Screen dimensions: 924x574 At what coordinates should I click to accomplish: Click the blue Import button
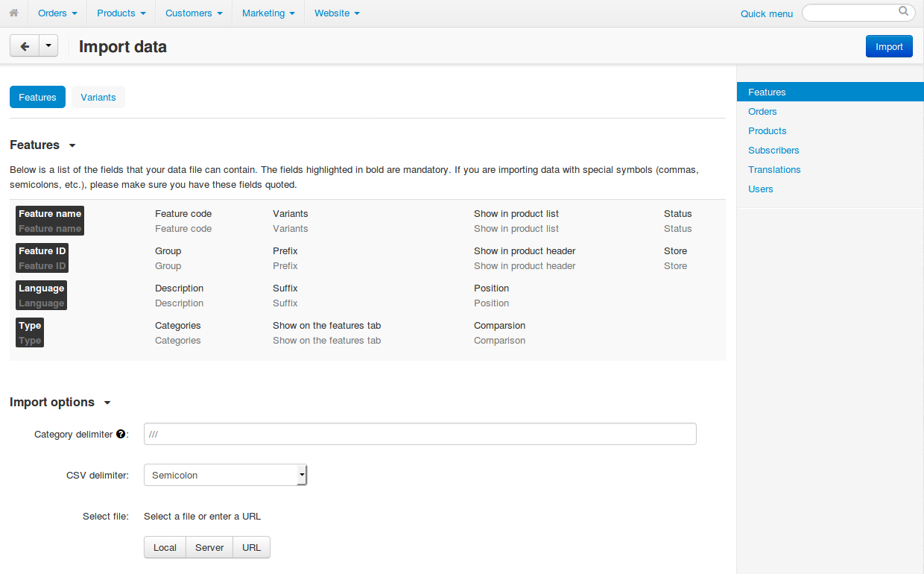pos(889,46)
